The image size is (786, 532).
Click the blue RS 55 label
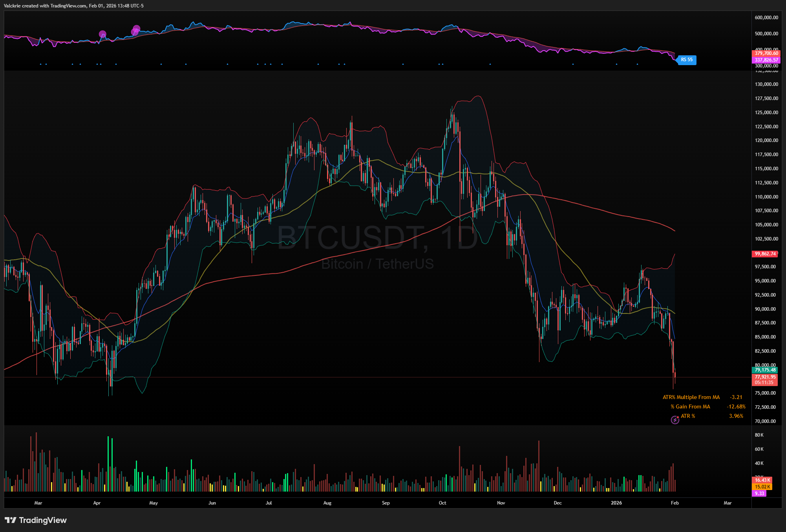(x=687, y=60)
